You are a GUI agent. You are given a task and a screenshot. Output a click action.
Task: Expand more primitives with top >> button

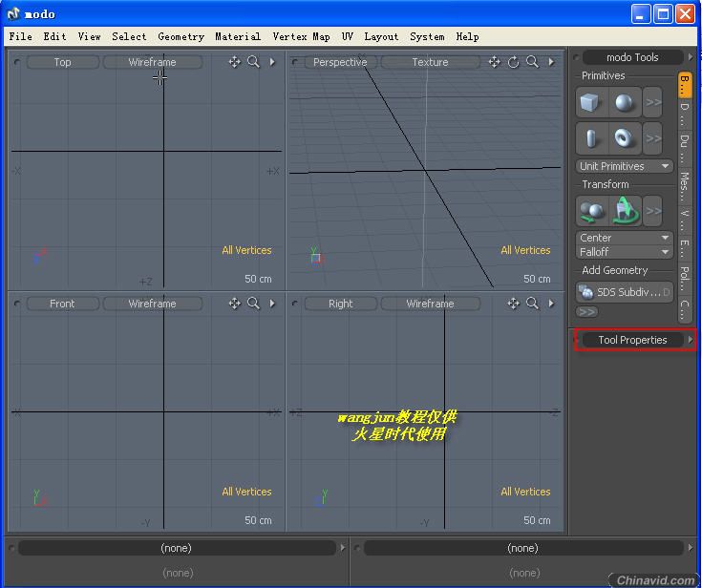(x=653, y=103)
